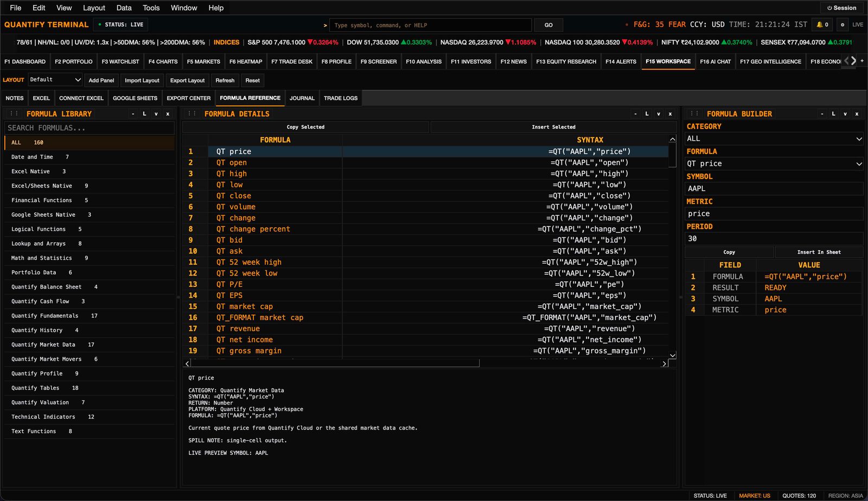The height and width of the screenshot is (501, 868).
Task: Click the Search Formulas input field
Action: click(x=90, y=128)
